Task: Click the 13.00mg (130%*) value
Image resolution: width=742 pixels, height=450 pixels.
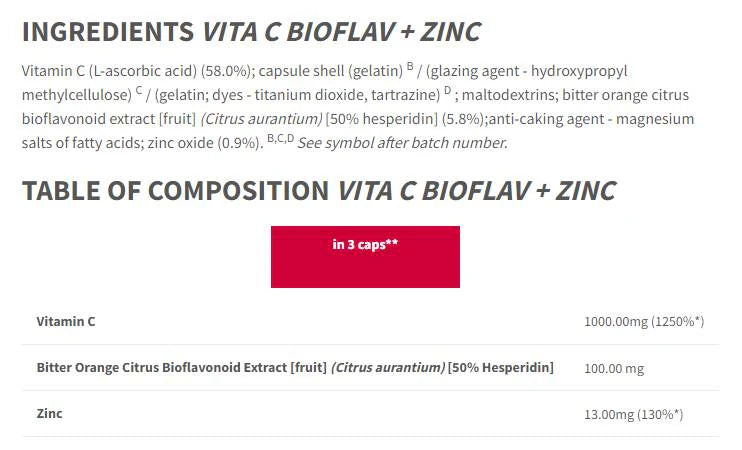Action: (644, 414)
